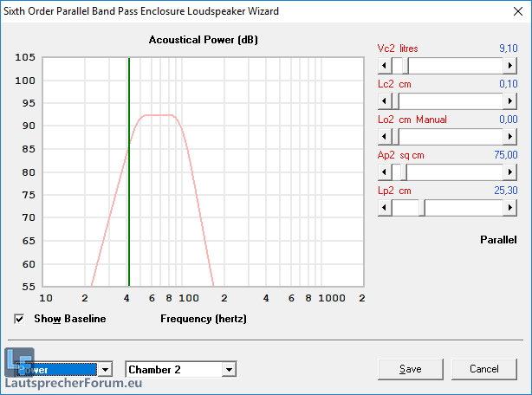Increase Ap2 sq cm using right arrow

pos(509,172)
